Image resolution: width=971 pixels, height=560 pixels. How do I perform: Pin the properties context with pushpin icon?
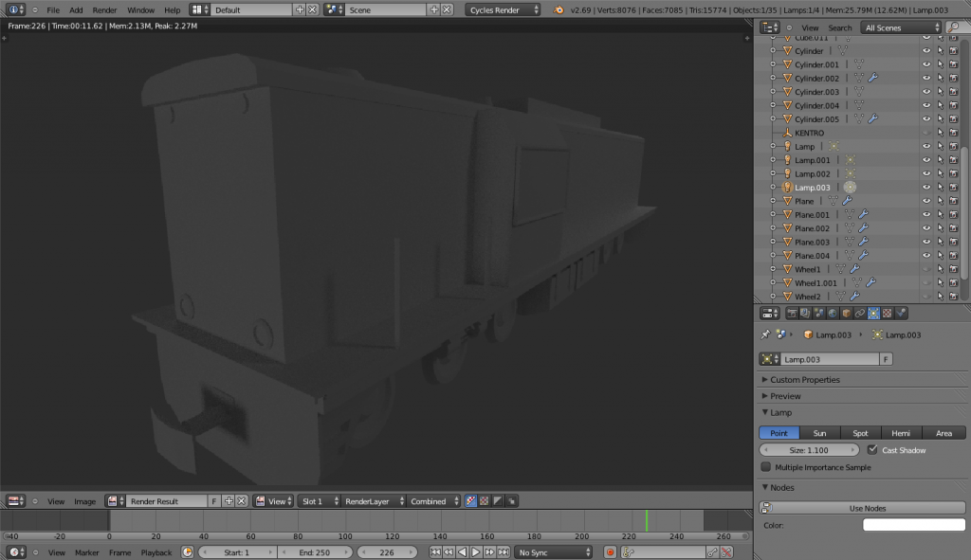click(x=765, y=334)
